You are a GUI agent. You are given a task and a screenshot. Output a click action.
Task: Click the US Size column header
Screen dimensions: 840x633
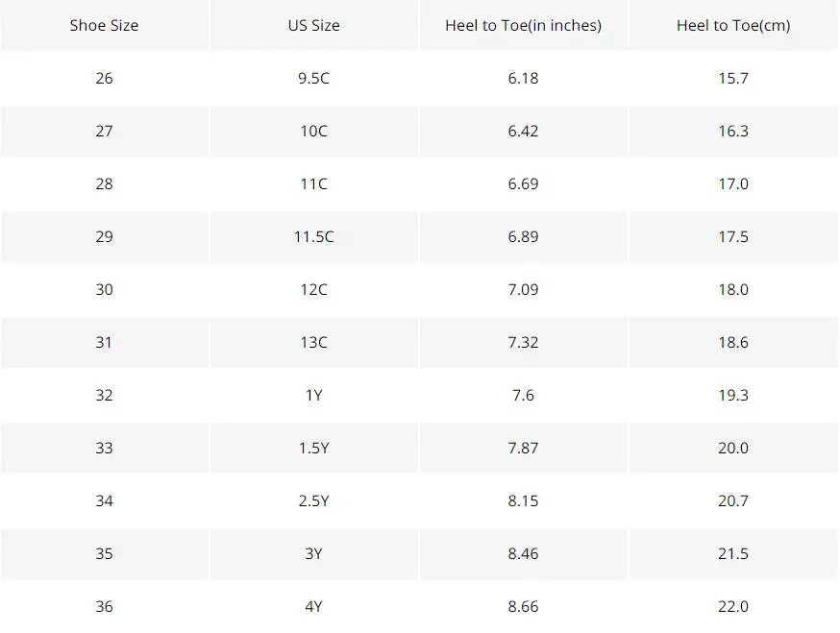pyautogui.click(x=314, y=25)
